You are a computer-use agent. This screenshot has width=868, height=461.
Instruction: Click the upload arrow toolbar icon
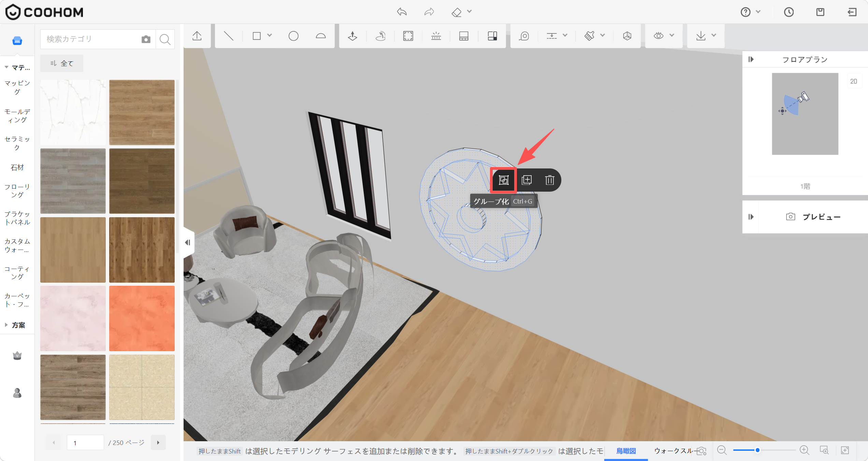tap(197, 36)
